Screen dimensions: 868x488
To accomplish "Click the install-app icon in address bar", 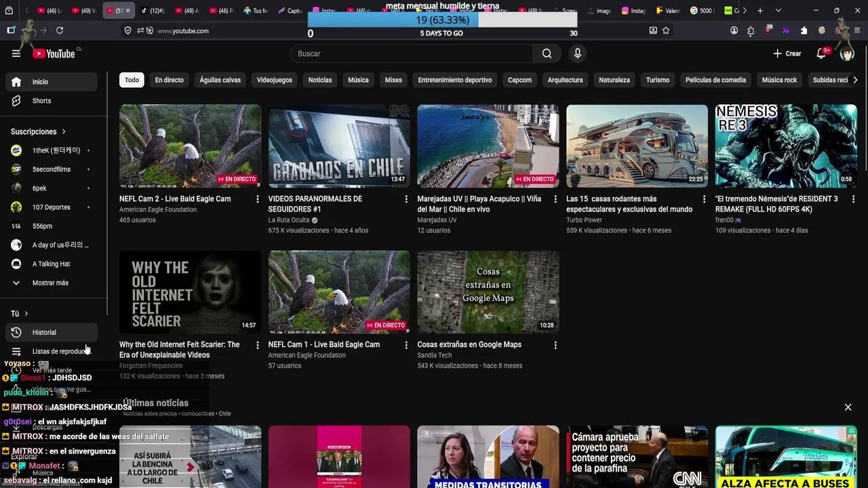I will [x=653, y=30].
